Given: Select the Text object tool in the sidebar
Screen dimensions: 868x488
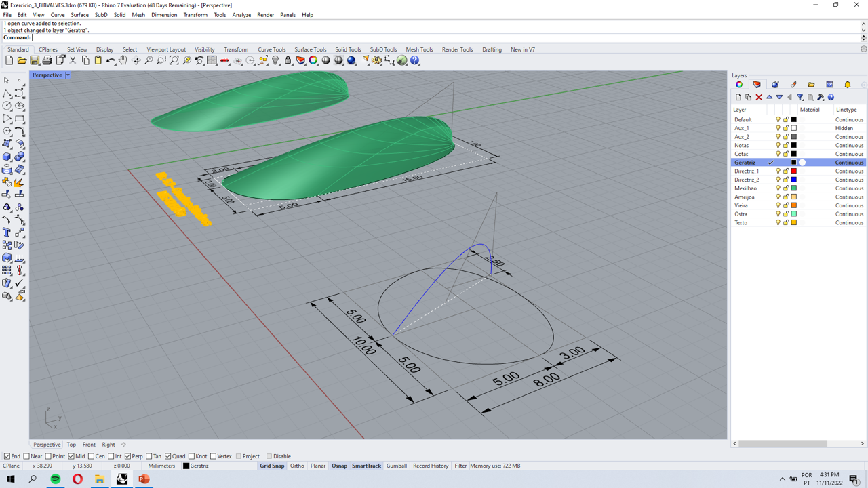Looking at the screenshot, I should [7, 232].
